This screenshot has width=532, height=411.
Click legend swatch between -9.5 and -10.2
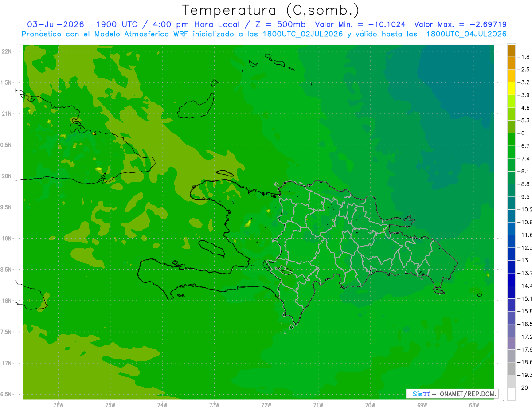pos(511,203)
